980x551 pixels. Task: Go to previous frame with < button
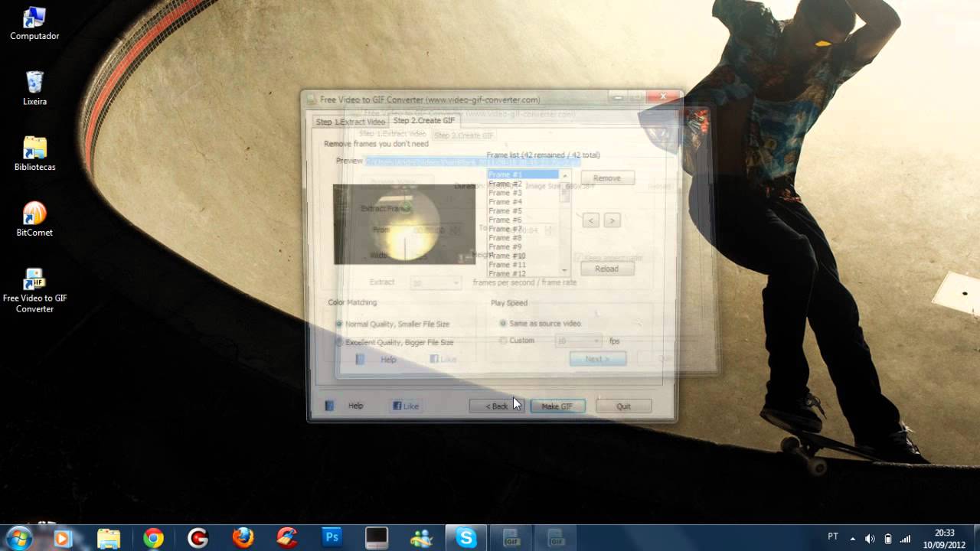tap(590, 220)
